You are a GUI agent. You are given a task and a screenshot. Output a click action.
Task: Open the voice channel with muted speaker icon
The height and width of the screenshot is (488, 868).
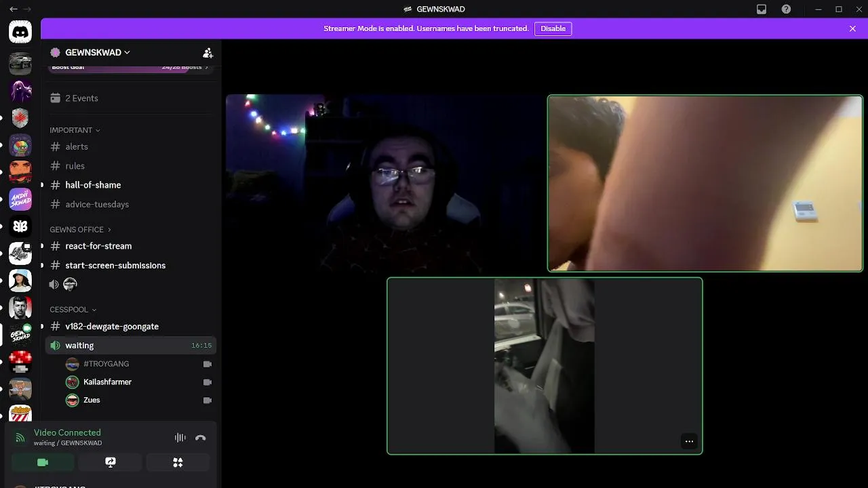pyautogui.click(x=131, y=284)
